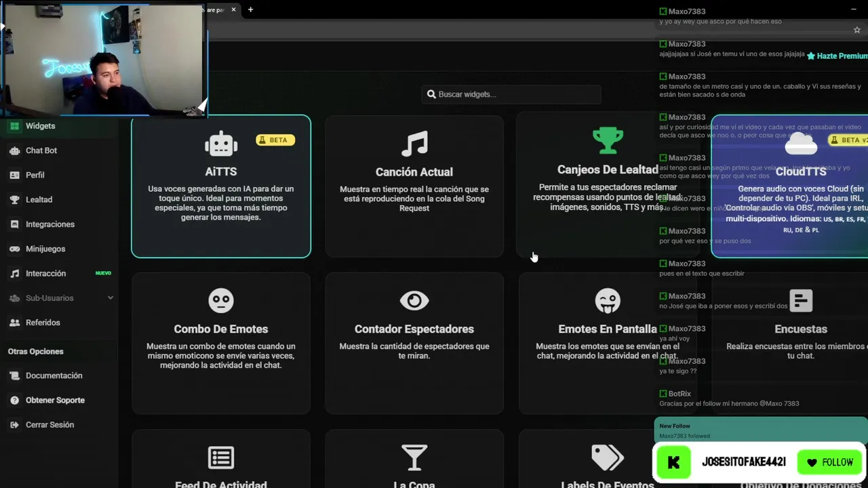Click the webcam overlay thumbnail
Screen dimensions: 868x488
(x=104, y=60)
